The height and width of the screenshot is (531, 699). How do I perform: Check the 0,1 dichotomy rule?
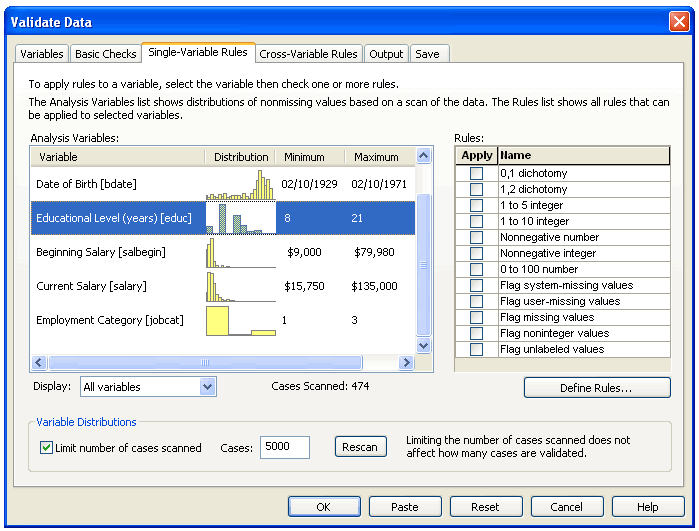point(477,173)
